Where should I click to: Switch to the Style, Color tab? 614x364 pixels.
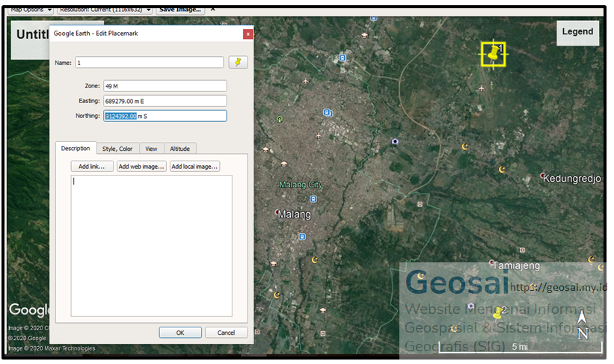pos(117,149)
